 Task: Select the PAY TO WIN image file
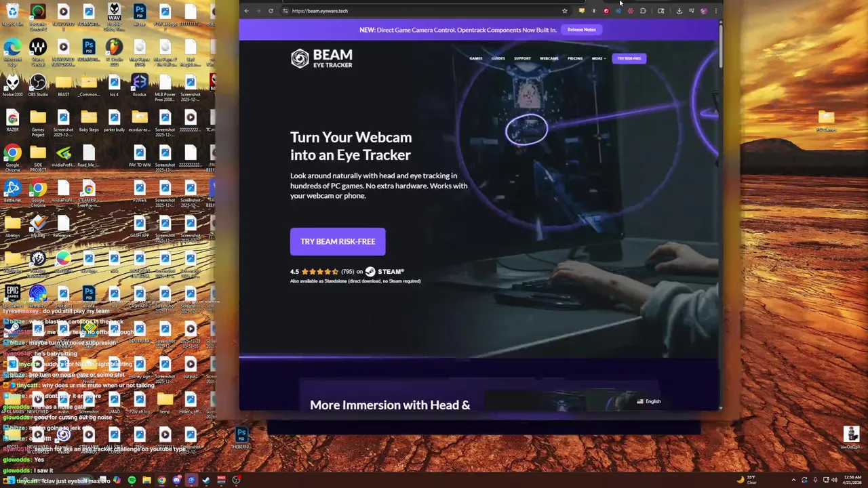click(x=140, y=157)
